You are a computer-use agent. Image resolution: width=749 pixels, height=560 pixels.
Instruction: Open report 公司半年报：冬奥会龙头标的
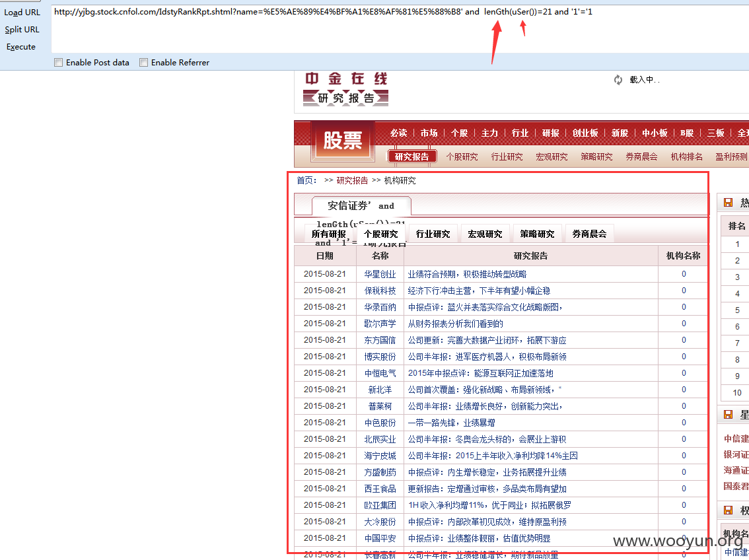coord(487,439)
